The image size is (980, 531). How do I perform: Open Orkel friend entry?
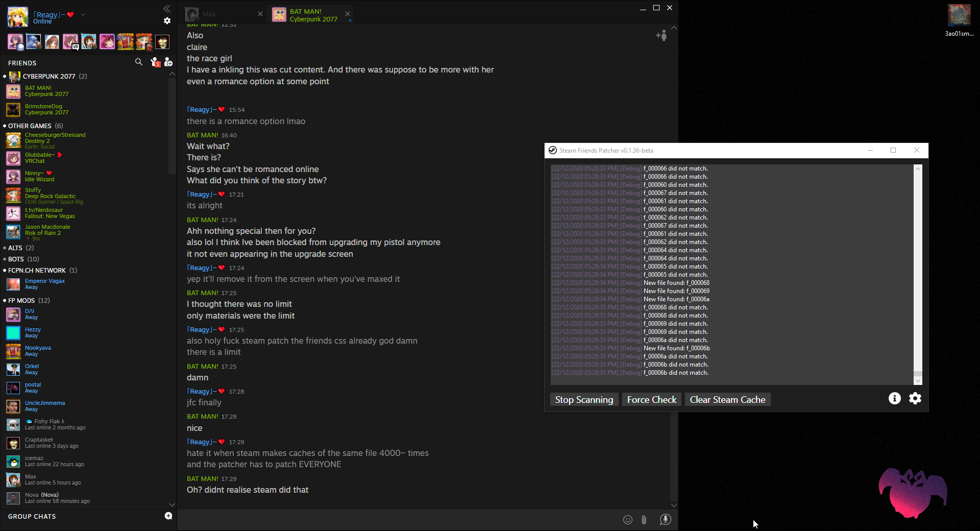[x=87, y=369]
